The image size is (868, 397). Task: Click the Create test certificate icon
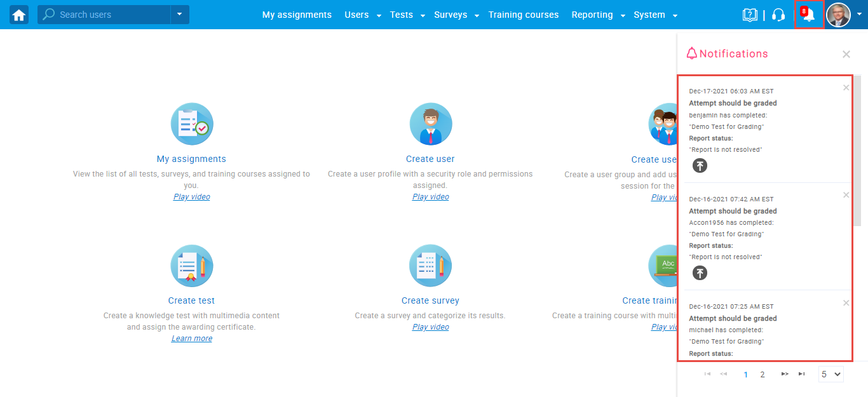(192, 266)
